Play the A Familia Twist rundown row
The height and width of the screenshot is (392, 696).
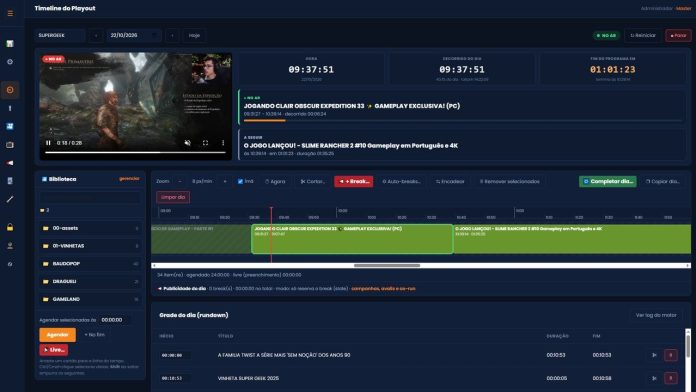(654, 355)
